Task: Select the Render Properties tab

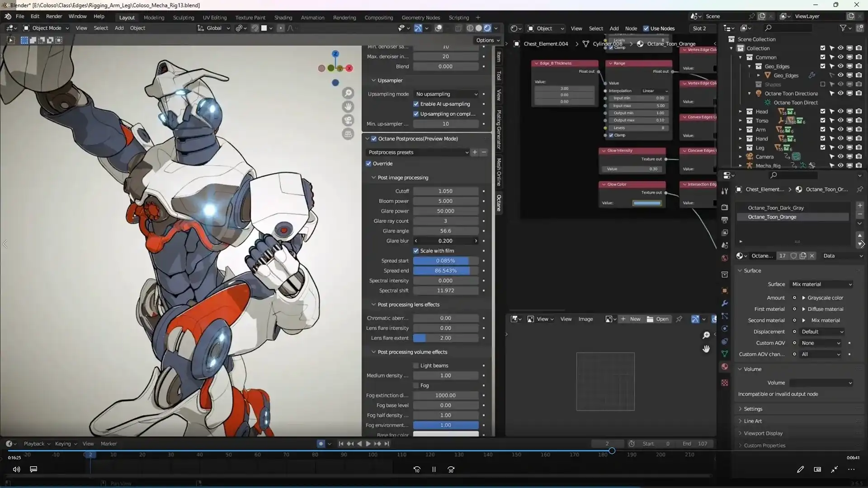Action: coord(724,206)
